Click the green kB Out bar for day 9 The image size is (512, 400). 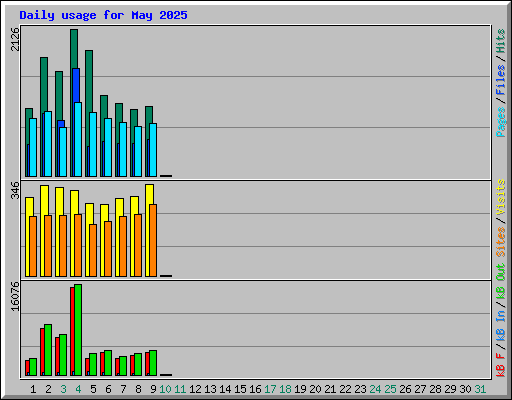pos(153,363)
